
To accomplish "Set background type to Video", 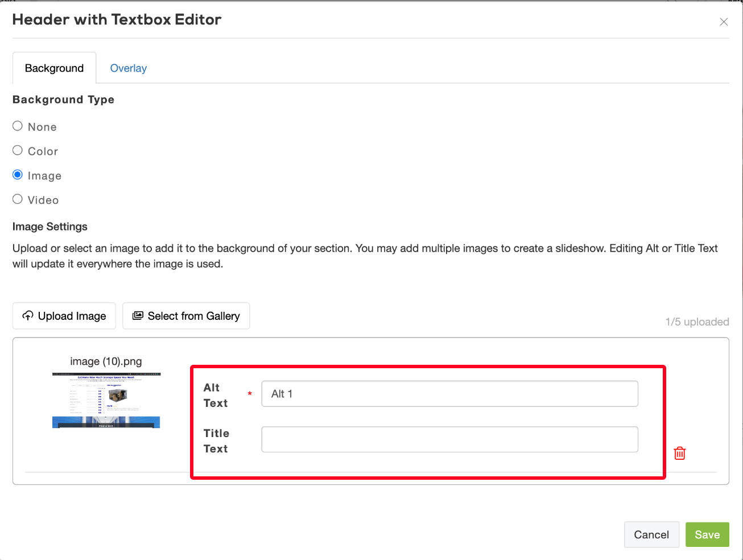I will click(18, 200).
